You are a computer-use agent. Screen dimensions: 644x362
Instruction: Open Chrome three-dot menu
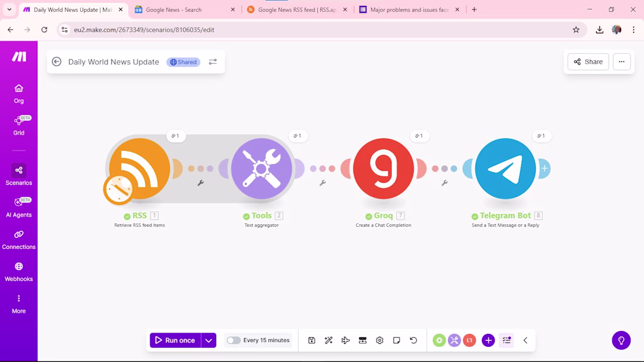coord(633,30)
